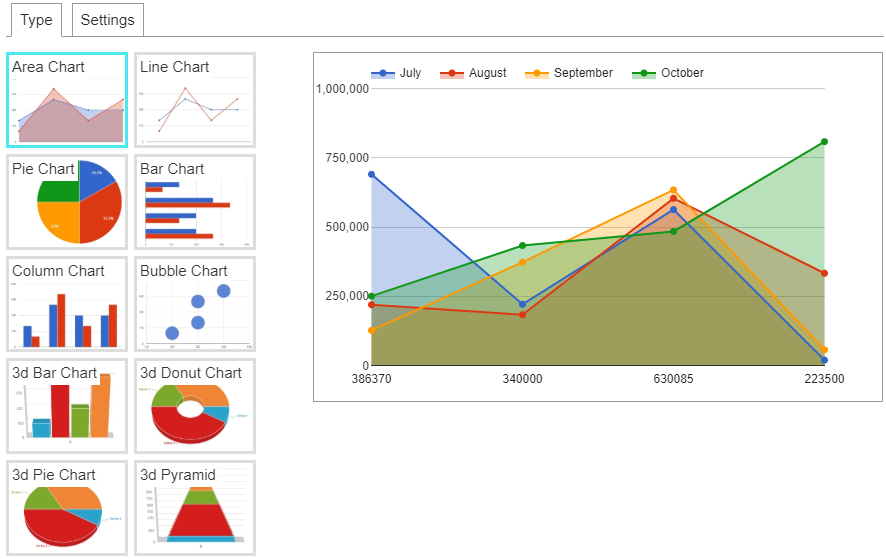Click the October legend item
This screenshot has width=886, height=559.
point(668,73)
